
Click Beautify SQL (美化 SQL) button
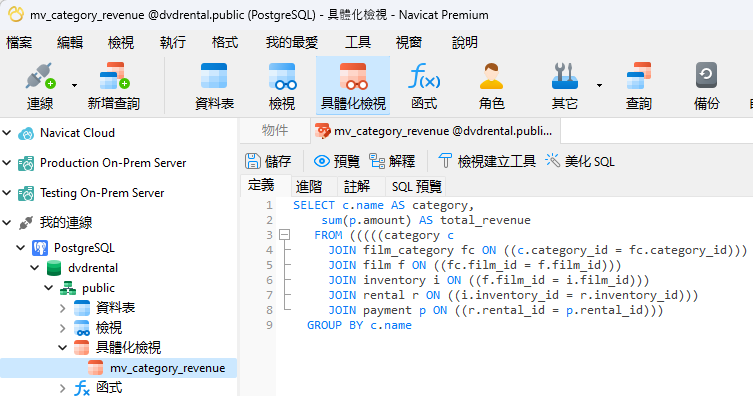click(580, 161)
